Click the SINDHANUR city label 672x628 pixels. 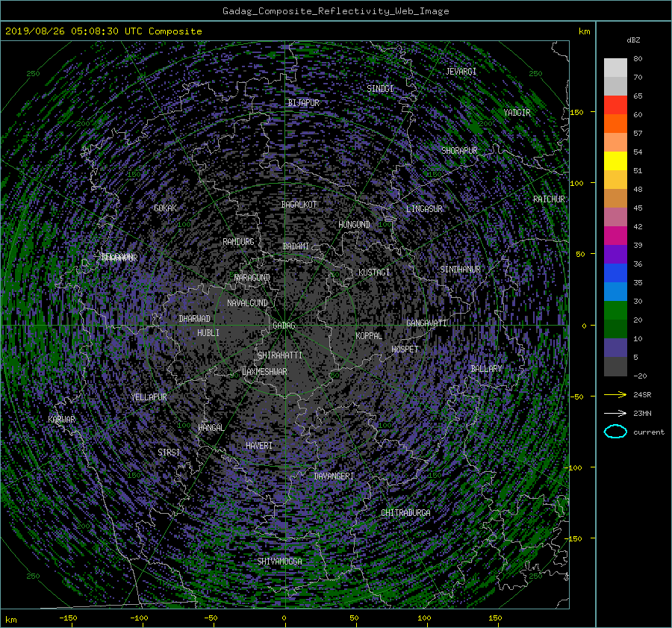(460, 270)
